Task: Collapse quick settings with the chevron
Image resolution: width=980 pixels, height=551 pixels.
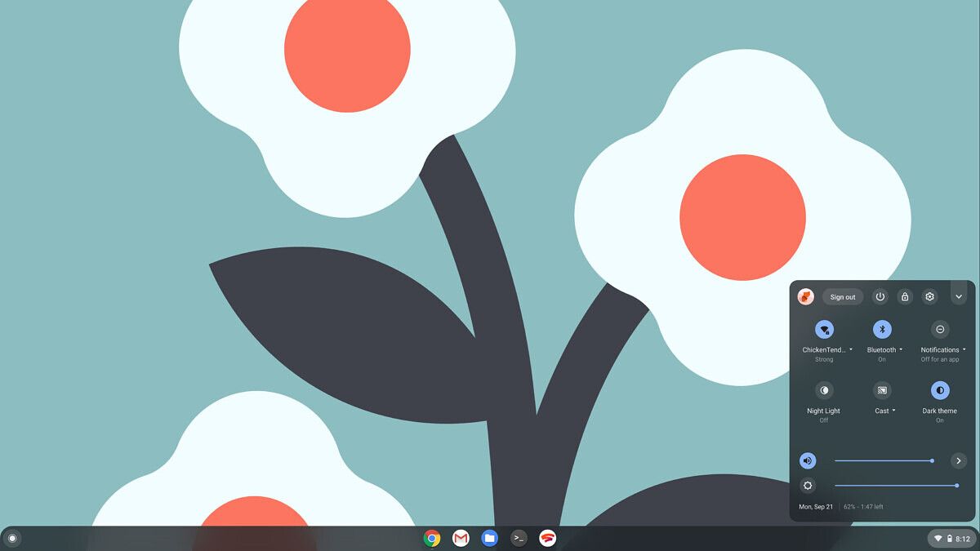Action: (x=959, y=296)
